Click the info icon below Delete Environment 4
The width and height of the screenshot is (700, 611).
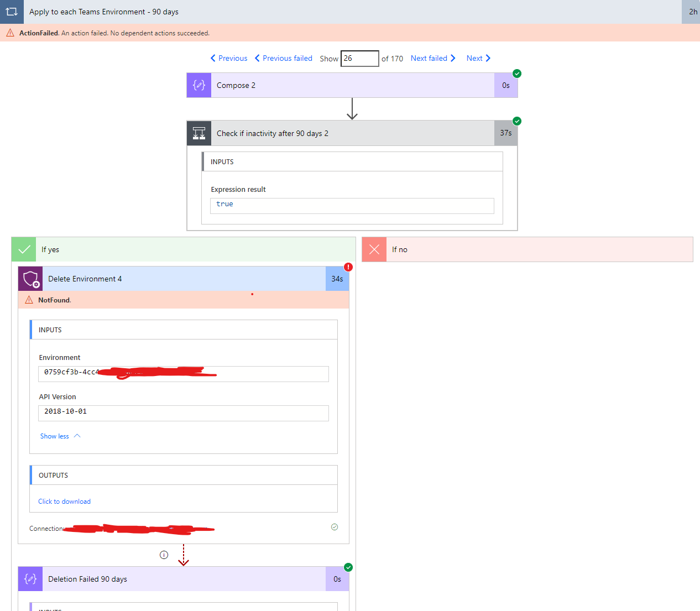click(164, 554)
